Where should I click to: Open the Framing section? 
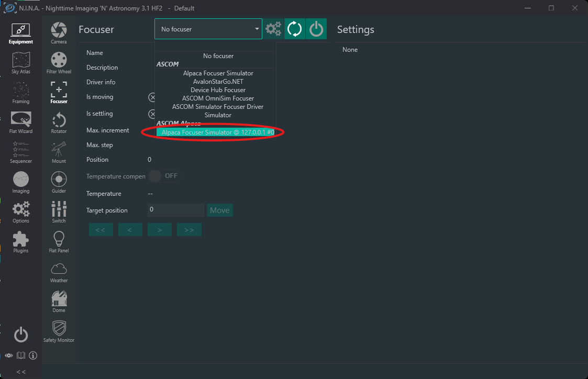(x=21, y=93)
